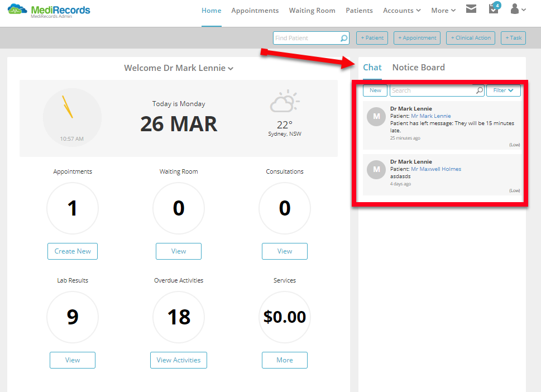Click the chat search magnifier icon

[480, 90]
